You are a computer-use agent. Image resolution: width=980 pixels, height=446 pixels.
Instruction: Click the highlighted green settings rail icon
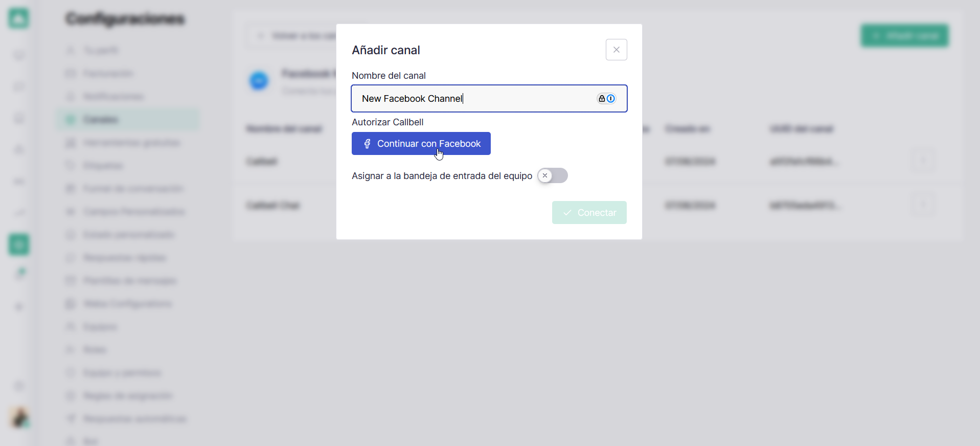[x=19, y=244]
